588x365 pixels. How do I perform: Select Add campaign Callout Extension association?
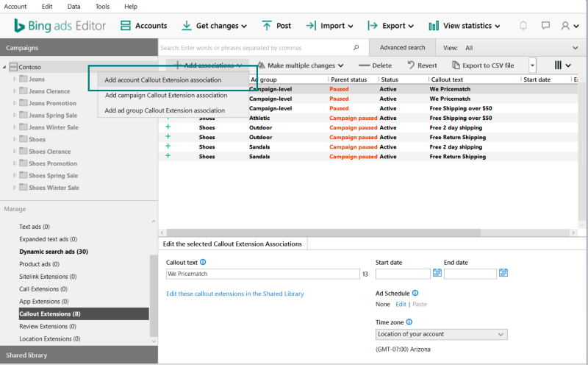point(166,95)
